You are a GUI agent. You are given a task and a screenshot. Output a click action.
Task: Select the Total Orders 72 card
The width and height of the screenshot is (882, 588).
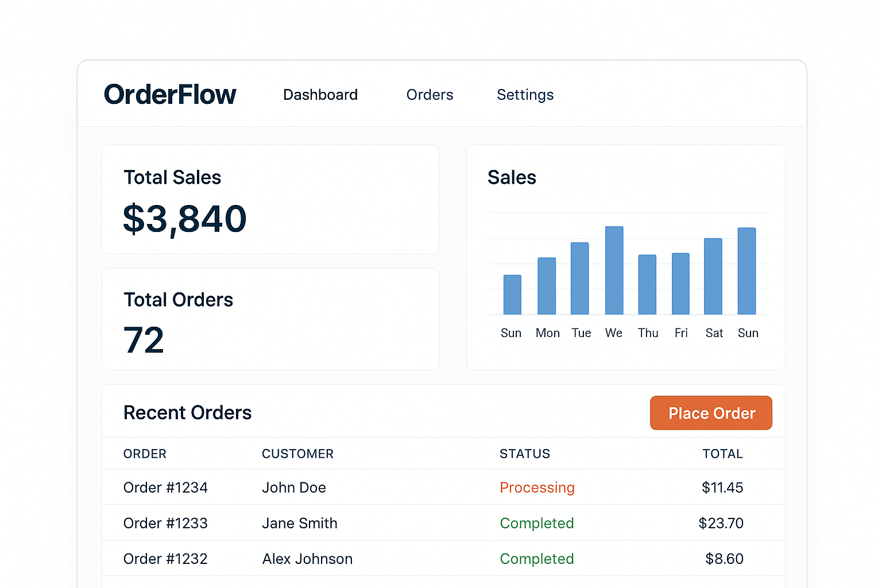click(x=270, y=319)
